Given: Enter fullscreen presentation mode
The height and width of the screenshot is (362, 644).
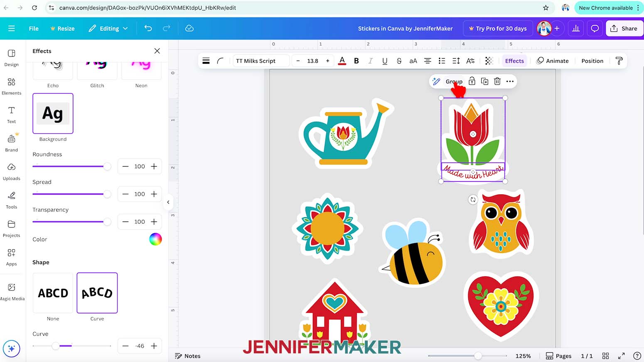Looking at the screenshot, I should click(x=622, y=356).
